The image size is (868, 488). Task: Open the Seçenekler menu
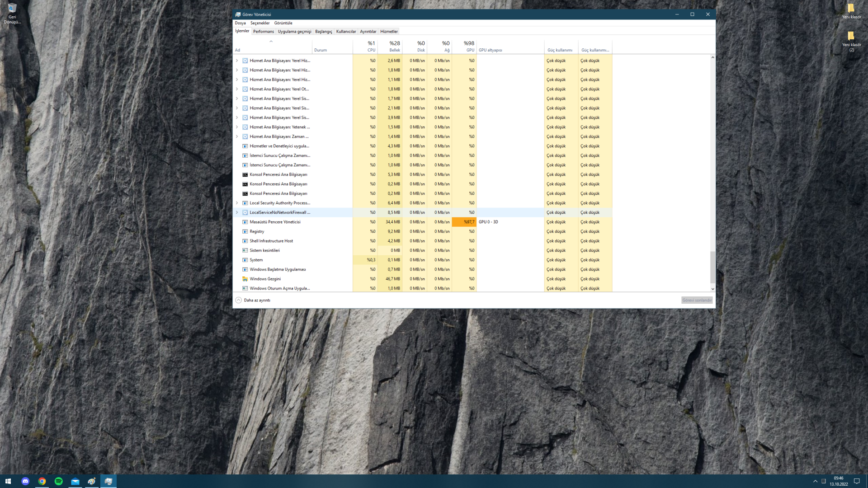[260, 23]
